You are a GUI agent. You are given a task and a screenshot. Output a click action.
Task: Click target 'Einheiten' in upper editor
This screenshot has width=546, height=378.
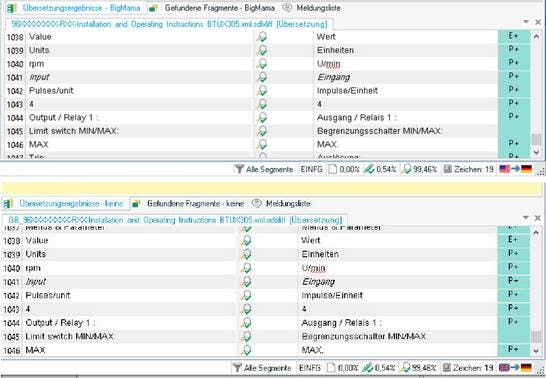pos(335,50)
